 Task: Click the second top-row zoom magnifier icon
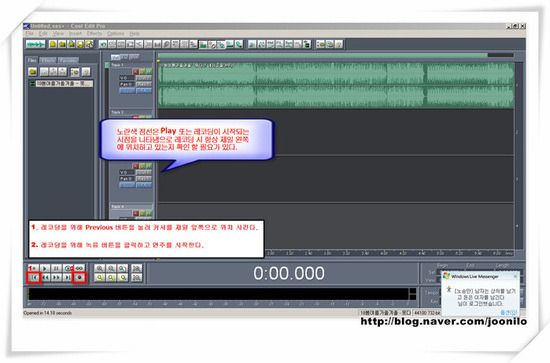(x=111, y=268)
